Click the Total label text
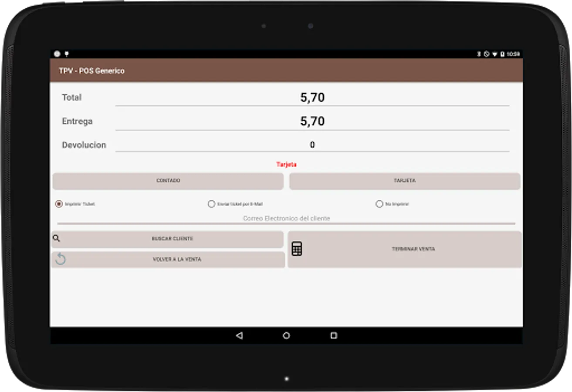 point(71,98)
